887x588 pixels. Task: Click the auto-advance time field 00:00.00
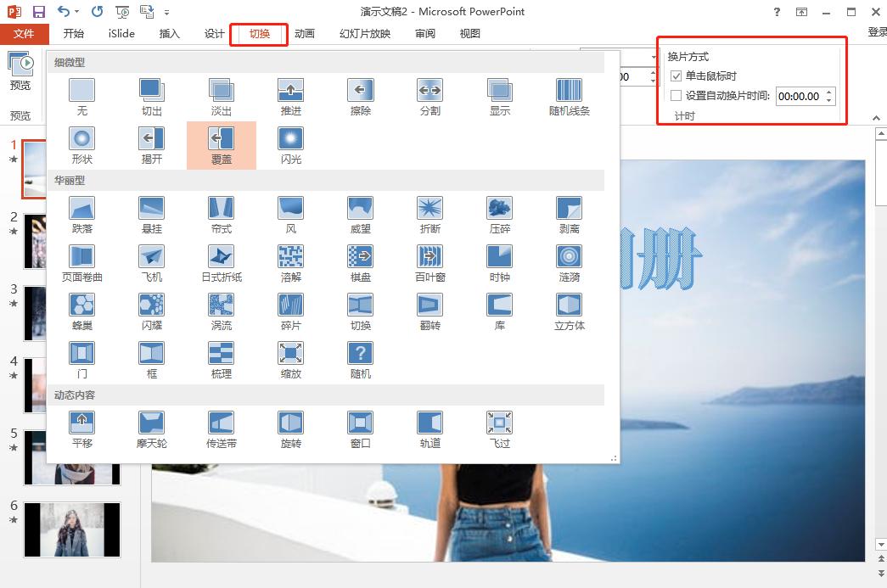coord(800,96)
